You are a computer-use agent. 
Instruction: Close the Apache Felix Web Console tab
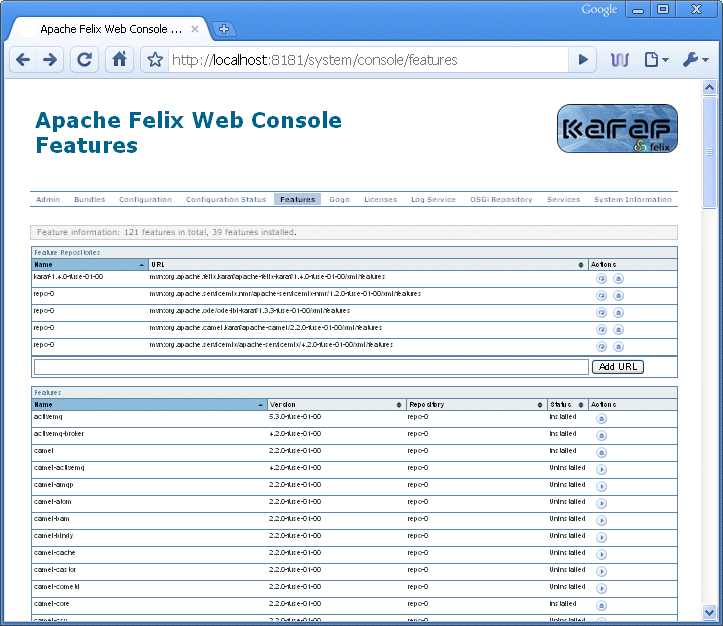(x=195, y=29)
